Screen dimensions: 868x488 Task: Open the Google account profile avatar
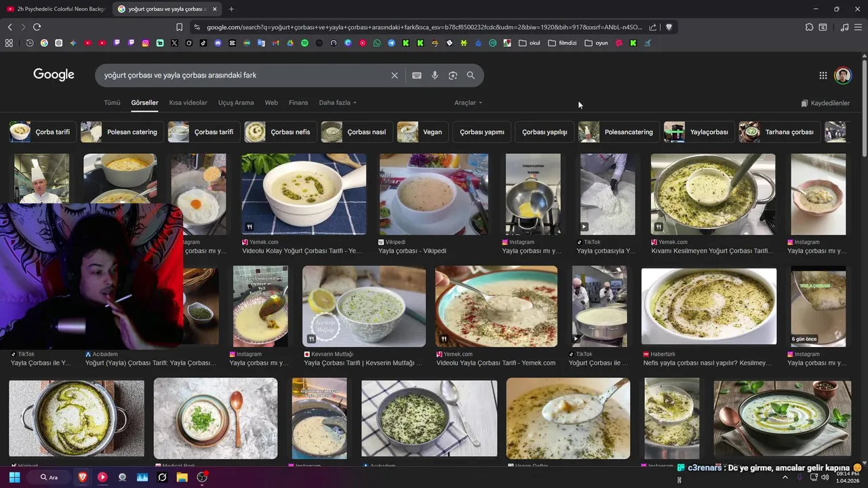843,75
